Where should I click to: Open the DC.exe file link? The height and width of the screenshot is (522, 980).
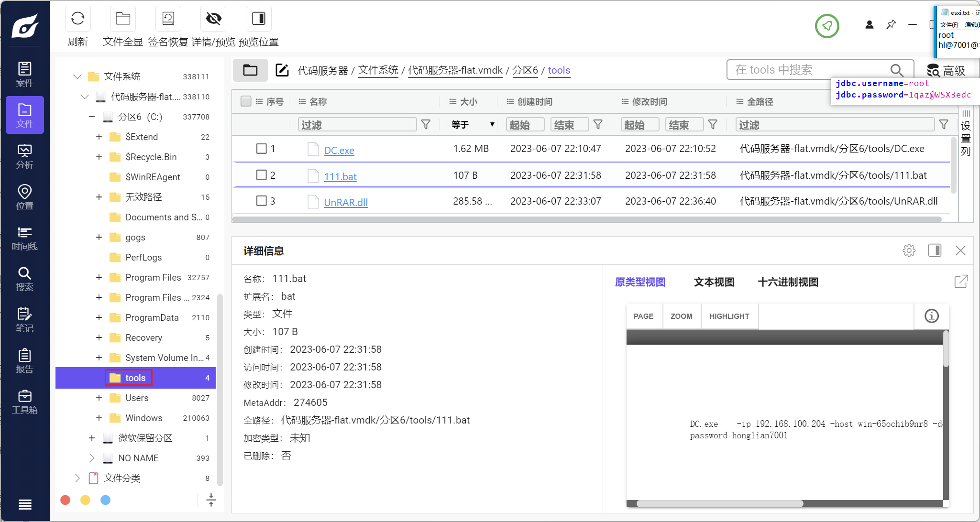coord(339,151)
